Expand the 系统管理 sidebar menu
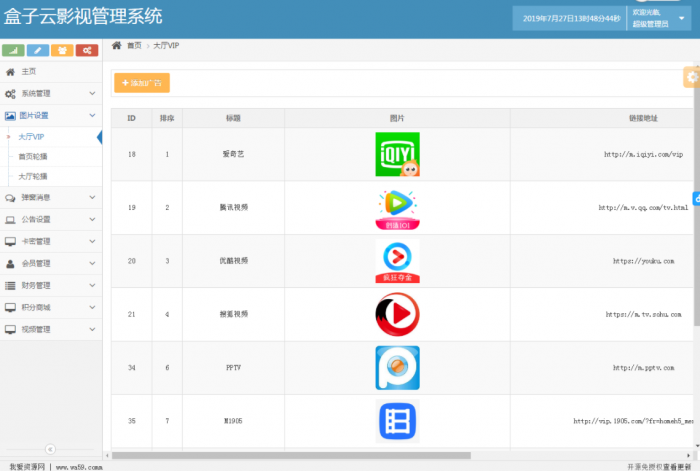 click(51, 94)
